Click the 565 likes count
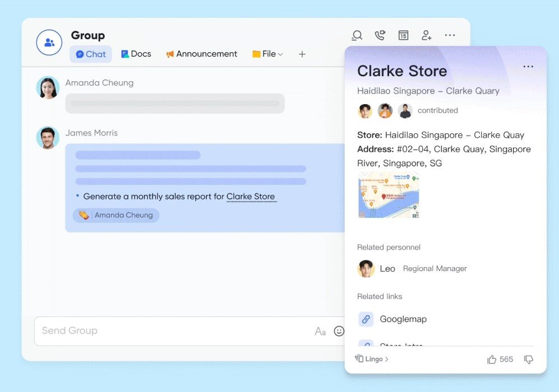Screen dimensions: 559x392 506,360
